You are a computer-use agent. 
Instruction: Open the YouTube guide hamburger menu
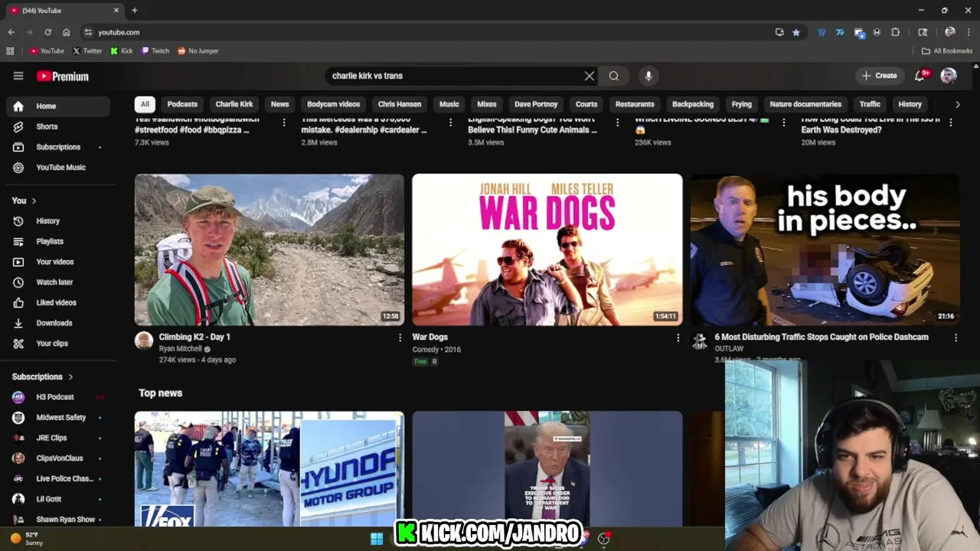tap(18, 76)
